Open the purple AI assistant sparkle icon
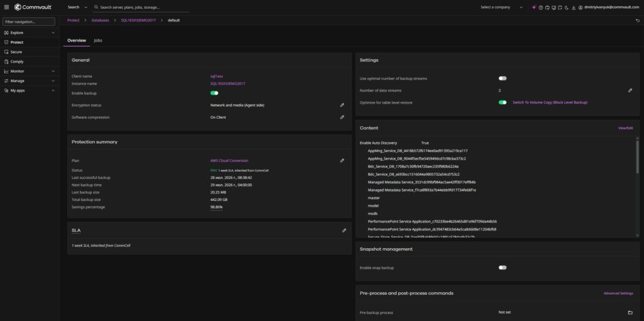The image size is (644, 321). point(534,8)
